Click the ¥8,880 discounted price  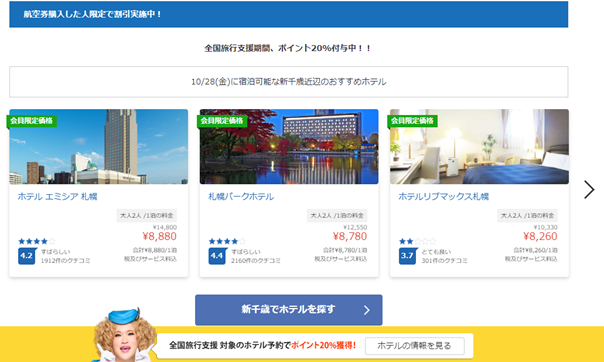tap(159, 236)
